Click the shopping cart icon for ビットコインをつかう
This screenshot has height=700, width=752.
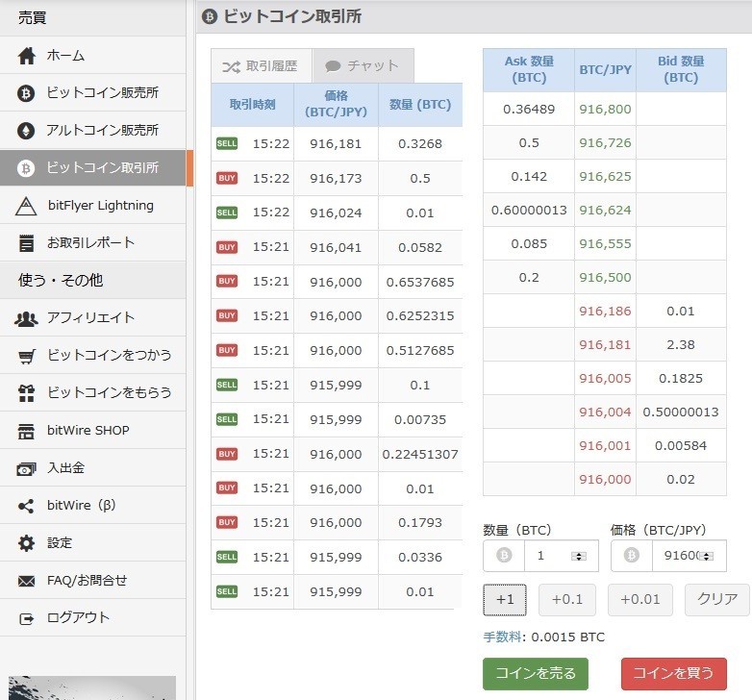click(x=27, y=356)
